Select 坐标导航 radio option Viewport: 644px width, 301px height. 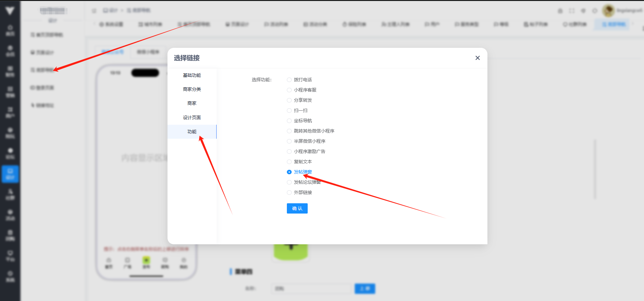289,121
